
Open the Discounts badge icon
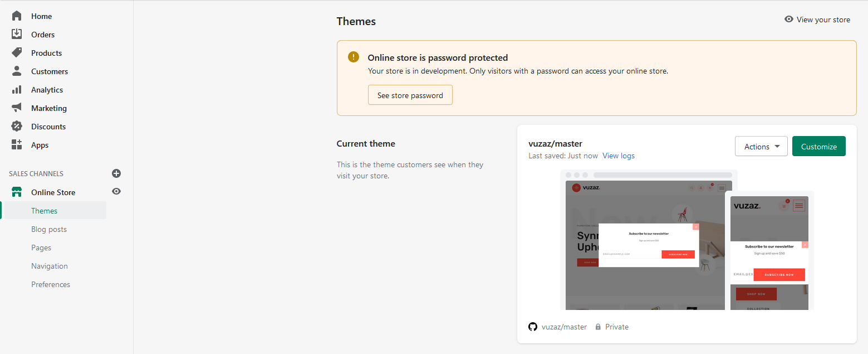pos(17,127)
